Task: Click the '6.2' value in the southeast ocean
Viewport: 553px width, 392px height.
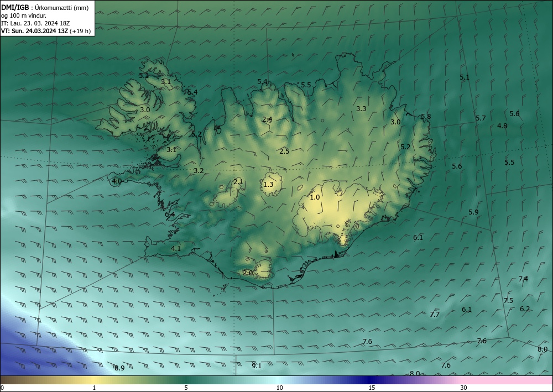Action: click(525, 309)
